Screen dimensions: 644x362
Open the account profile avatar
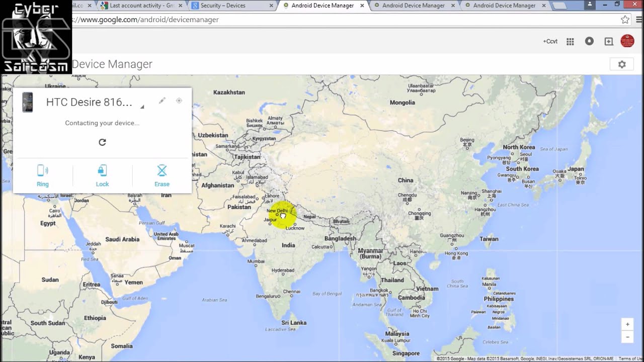[x=627, y=41]
